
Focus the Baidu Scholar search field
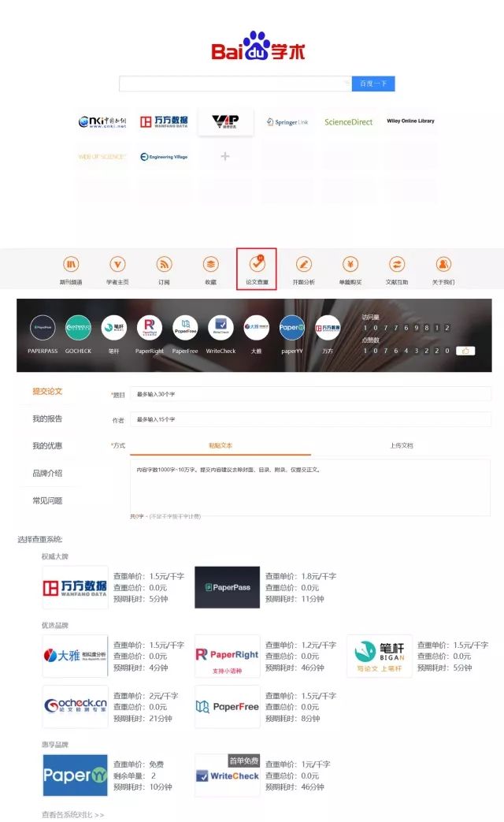pyautogui.click(x=235, y=84)
